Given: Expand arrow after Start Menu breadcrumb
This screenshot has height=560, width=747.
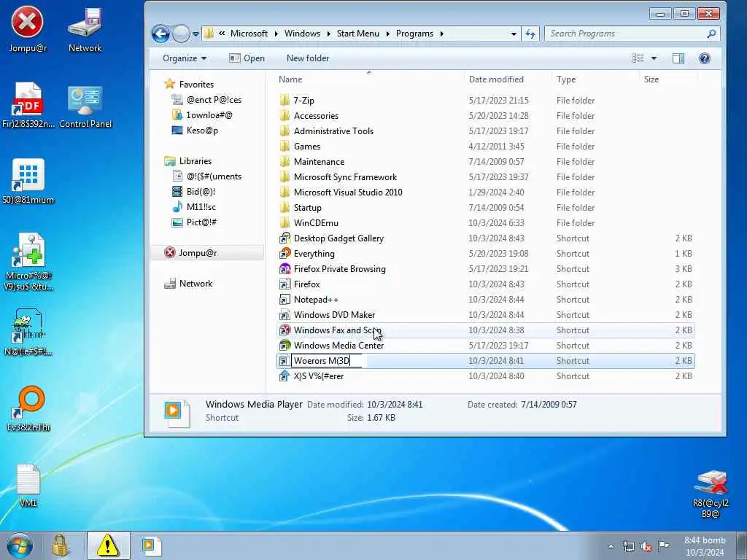Looking at the screenshot, I should click(388, 34).
